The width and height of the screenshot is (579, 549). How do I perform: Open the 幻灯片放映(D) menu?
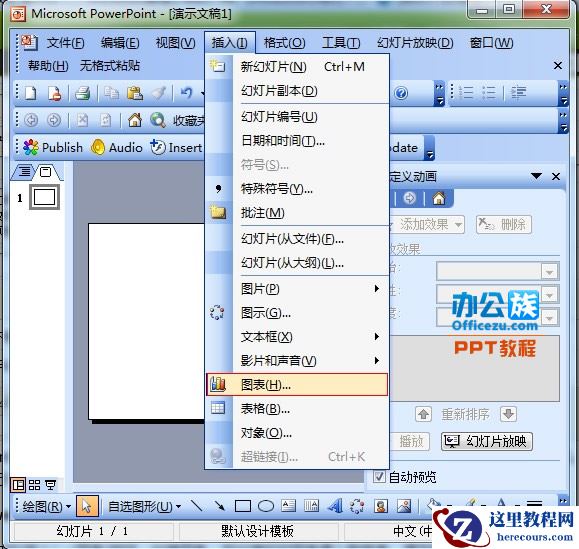click(415, 43)
